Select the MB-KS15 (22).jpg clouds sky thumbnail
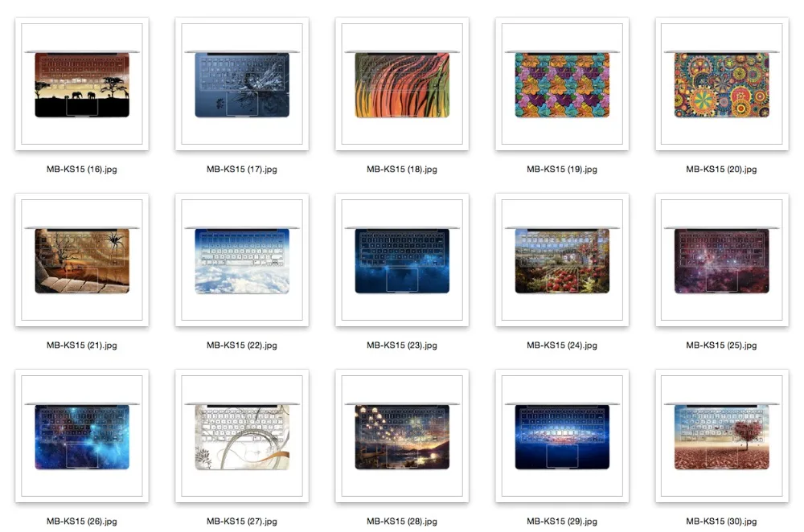 point(242,260)
